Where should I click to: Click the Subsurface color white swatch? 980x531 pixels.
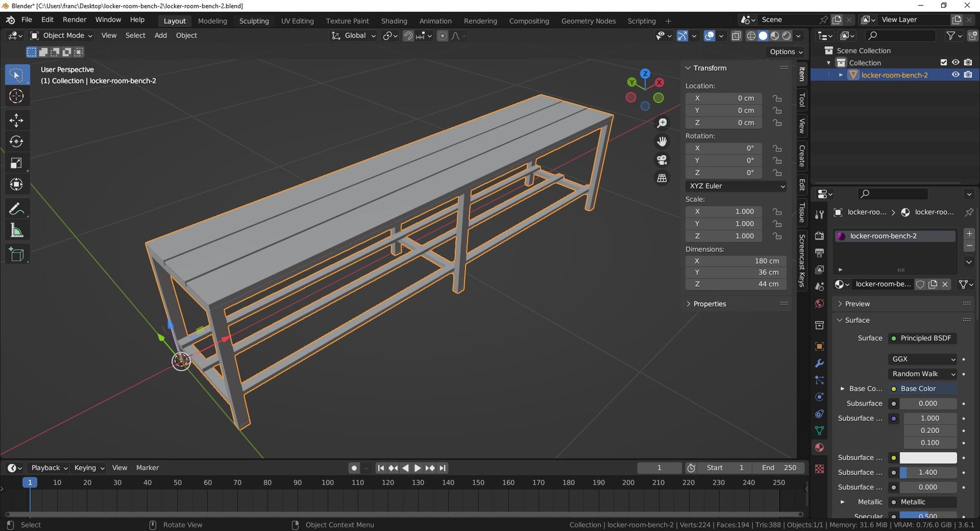[927, 457]
